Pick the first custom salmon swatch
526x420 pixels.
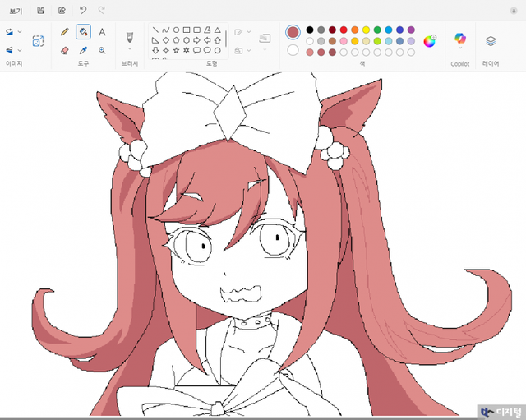[310, 53]
